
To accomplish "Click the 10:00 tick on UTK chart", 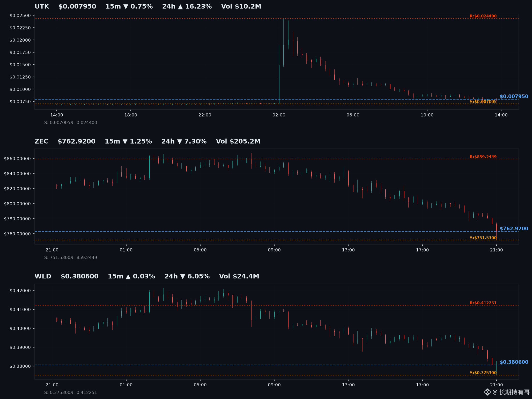I will 427,115.
